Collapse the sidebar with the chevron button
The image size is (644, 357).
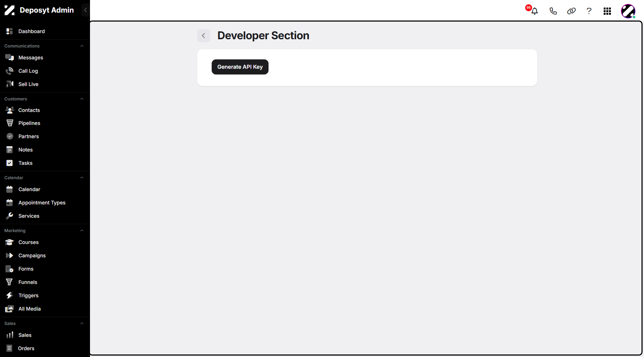85,10
